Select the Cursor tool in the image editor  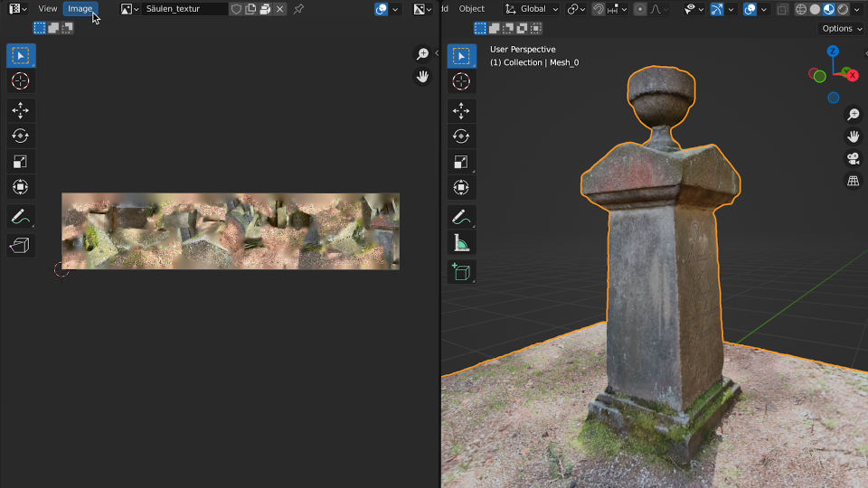pyautogui.click(x=21, y=81)
